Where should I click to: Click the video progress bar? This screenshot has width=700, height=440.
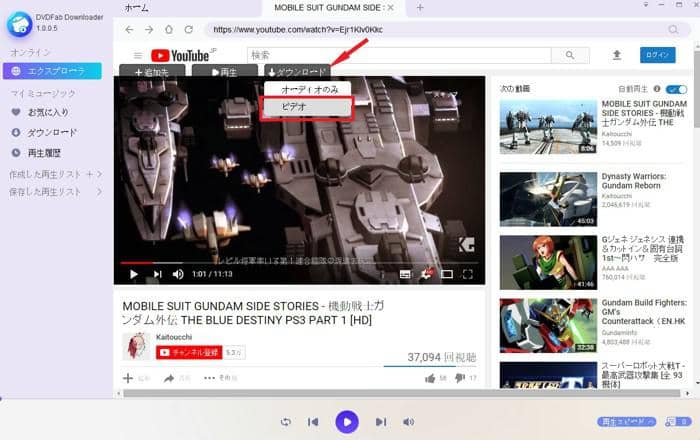coord(299,263)
